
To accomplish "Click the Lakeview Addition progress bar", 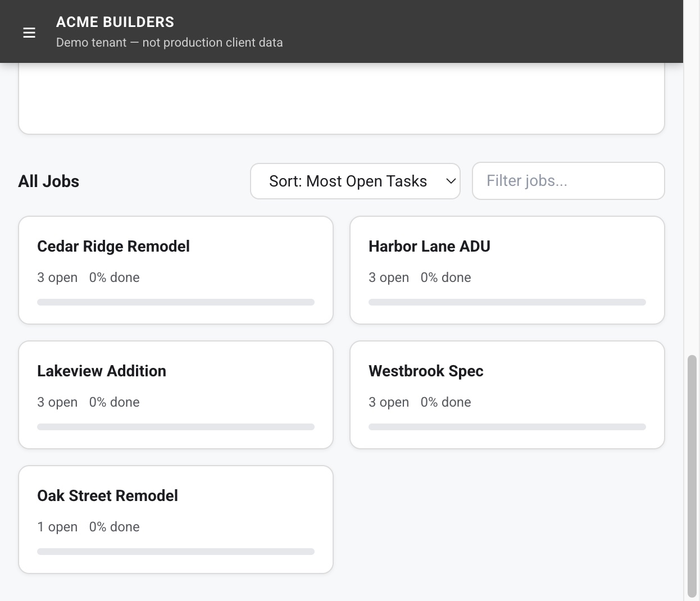I will point(176,427).
